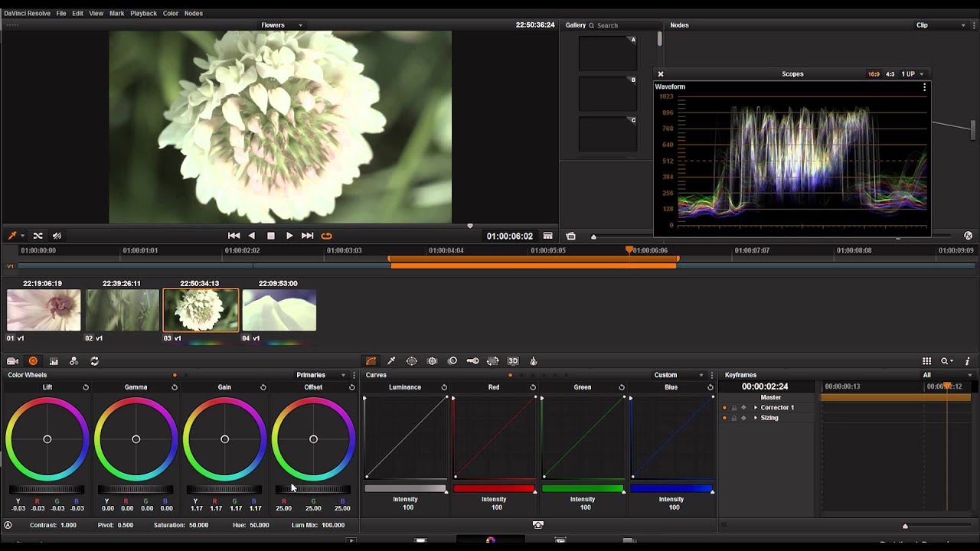Toggle lock on Corrector 1 track
Screen dimensions: 980x551
pos(733,408)
